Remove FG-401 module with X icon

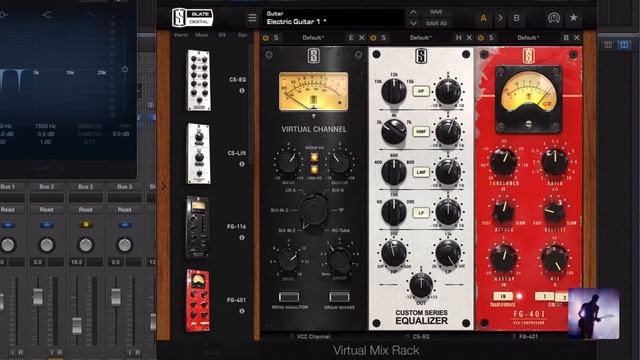(577, 38)
